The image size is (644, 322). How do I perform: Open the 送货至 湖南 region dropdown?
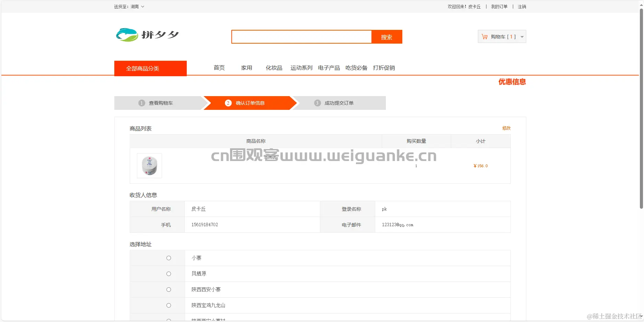pyautogui.click(x=129, y=7)
